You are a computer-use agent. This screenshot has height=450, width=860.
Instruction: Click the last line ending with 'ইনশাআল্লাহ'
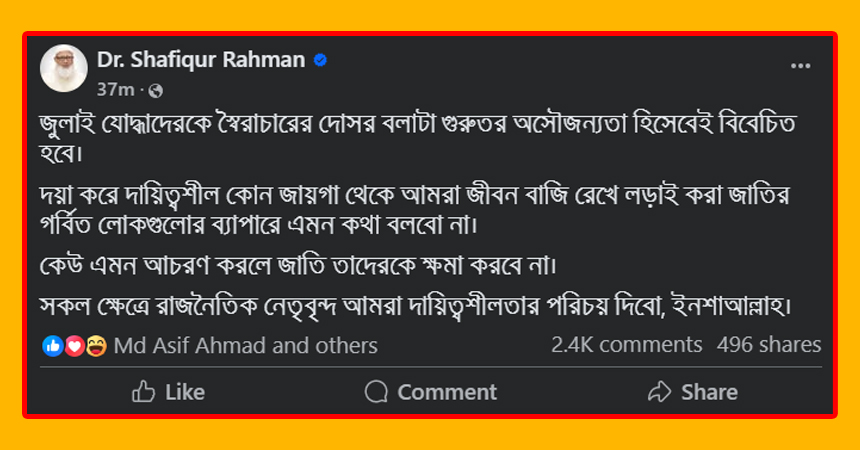(420, 306)
